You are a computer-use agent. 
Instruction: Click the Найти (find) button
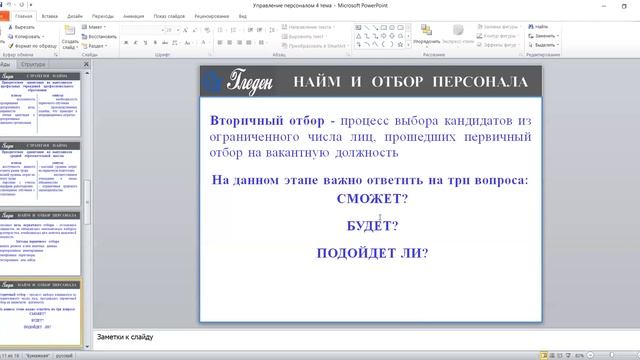(538, 27)
